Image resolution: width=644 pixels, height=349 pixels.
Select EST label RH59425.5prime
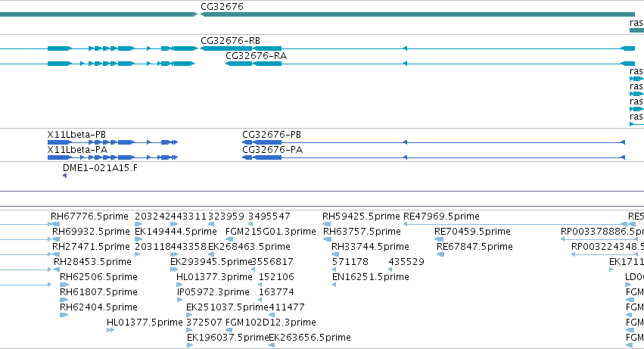[361, 217]
